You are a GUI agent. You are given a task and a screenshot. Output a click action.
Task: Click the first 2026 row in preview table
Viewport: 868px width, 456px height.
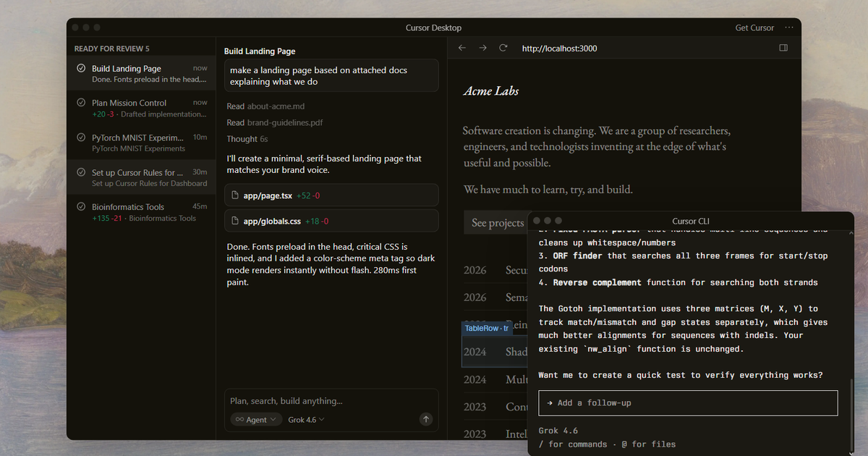pyautogui.click(x=495, y=270)
